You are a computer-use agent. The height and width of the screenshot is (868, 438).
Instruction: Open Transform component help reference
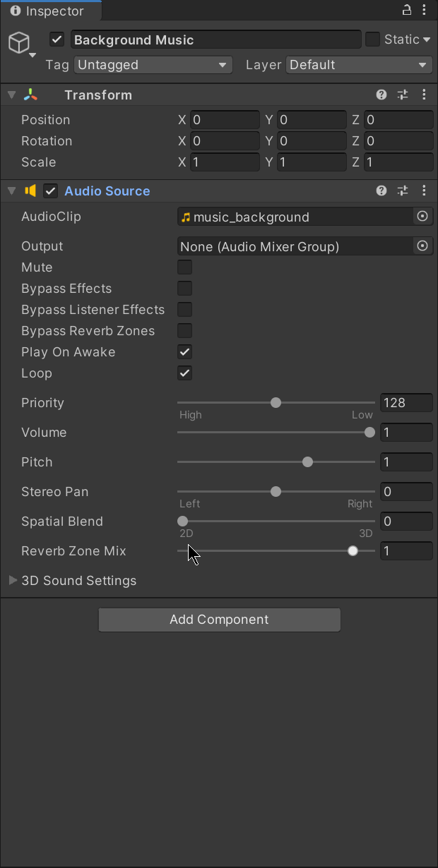click(381, 95)
